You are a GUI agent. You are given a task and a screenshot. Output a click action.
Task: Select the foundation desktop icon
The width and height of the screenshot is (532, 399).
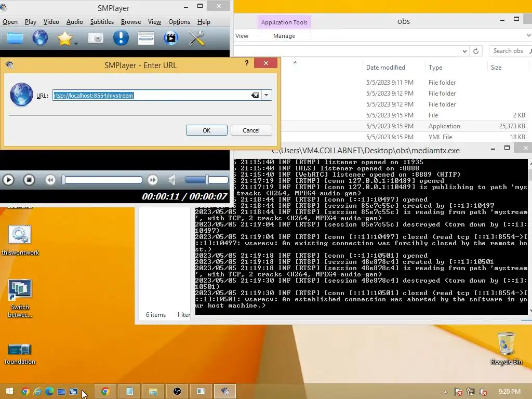20,354
